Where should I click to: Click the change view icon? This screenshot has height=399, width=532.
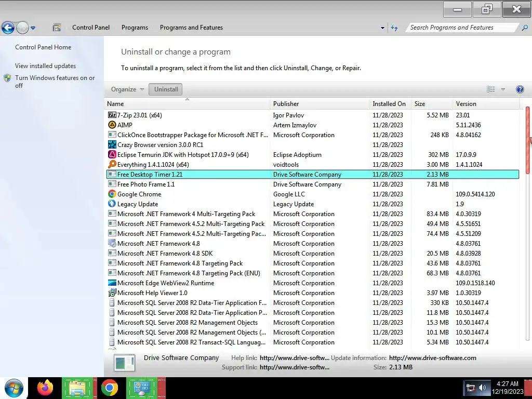pyautogui.click(x=490, y=89)
